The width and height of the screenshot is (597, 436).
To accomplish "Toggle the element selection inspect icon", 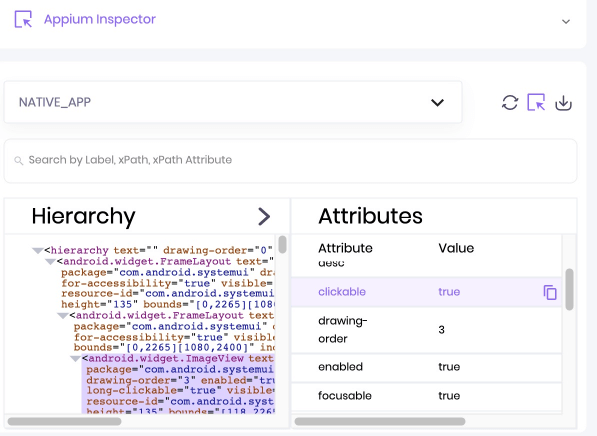I will click(536, 102).
